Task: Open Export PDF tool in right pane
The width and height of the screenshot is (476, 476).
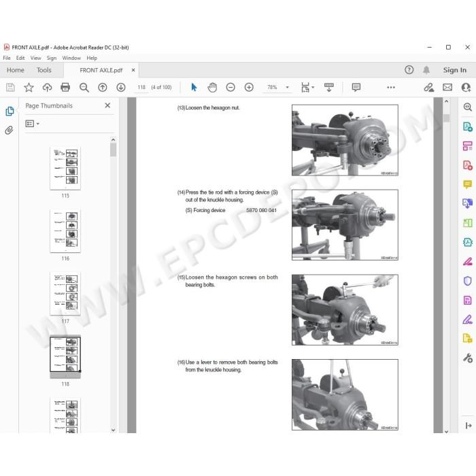Action: (468, 126)
